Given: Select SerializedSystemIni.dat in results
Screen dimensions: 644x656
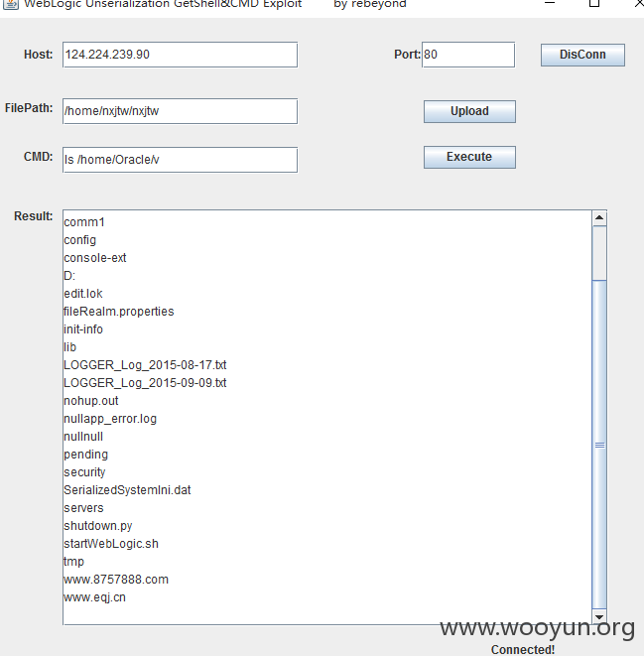Looking at the screenshot, I should 127,490.
